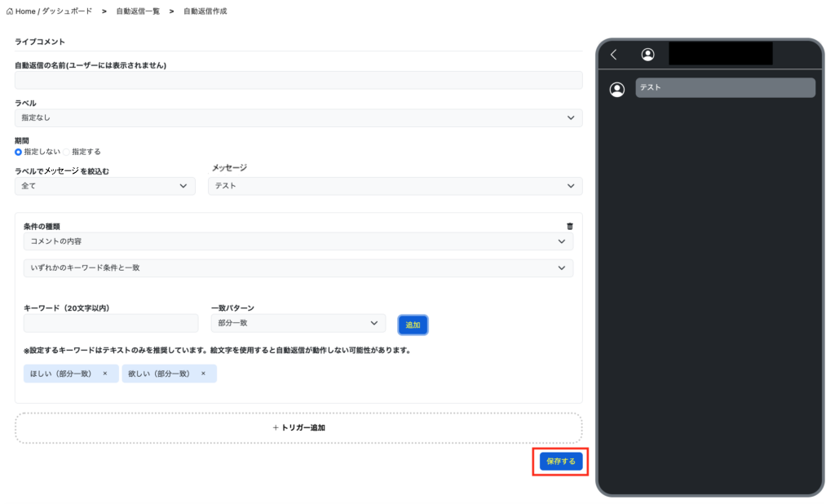Click the profile avatar in preview header
The image size is (835, 504).
[647, 55]
